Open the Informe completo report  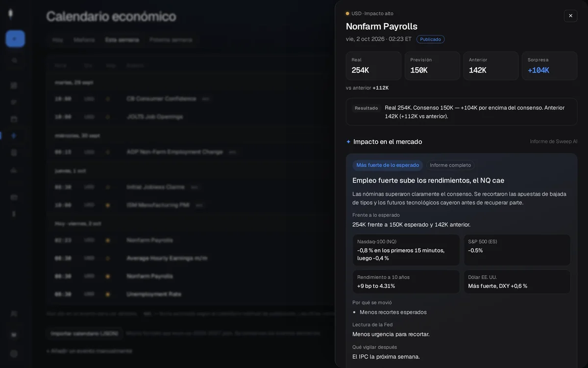[450, 165]
